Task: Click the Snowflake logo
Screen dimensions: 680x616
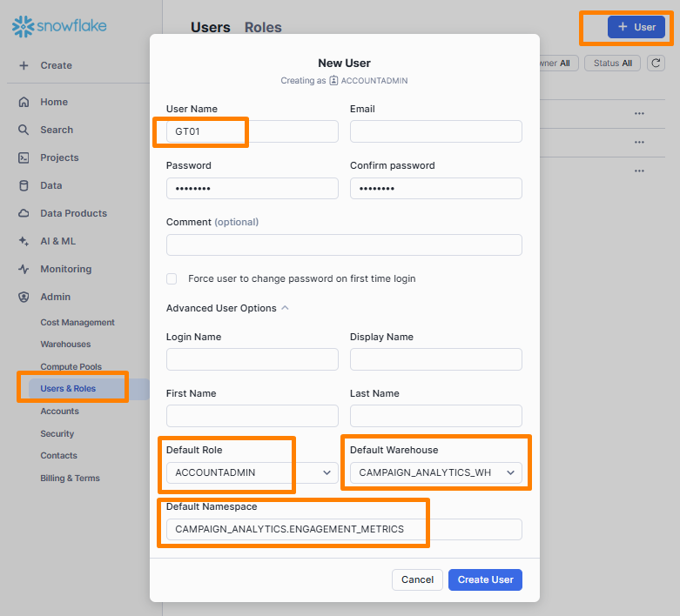Action: pyautogui.click(x=59, y=26)
